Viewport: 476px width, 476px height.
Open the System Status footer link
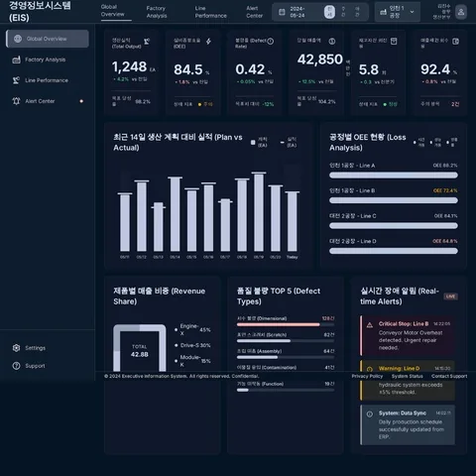tap(408, 376)
